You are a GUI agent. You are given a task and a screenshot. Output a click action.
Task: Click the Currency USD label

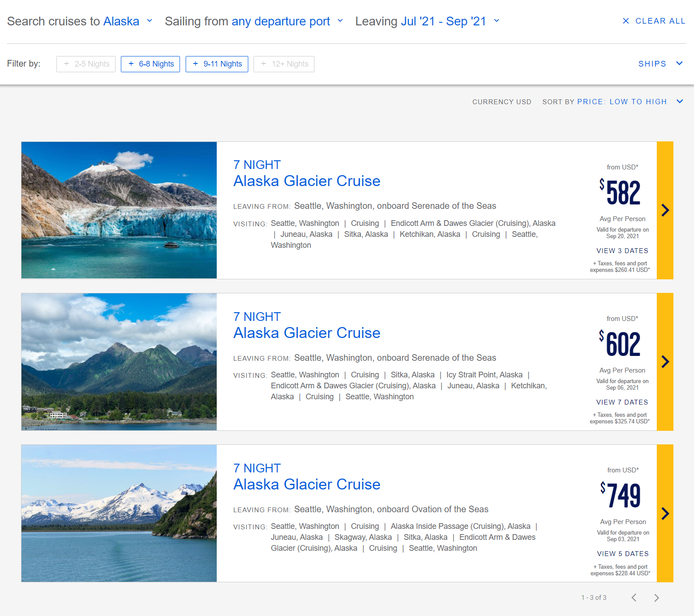click(x=502, y=102)
